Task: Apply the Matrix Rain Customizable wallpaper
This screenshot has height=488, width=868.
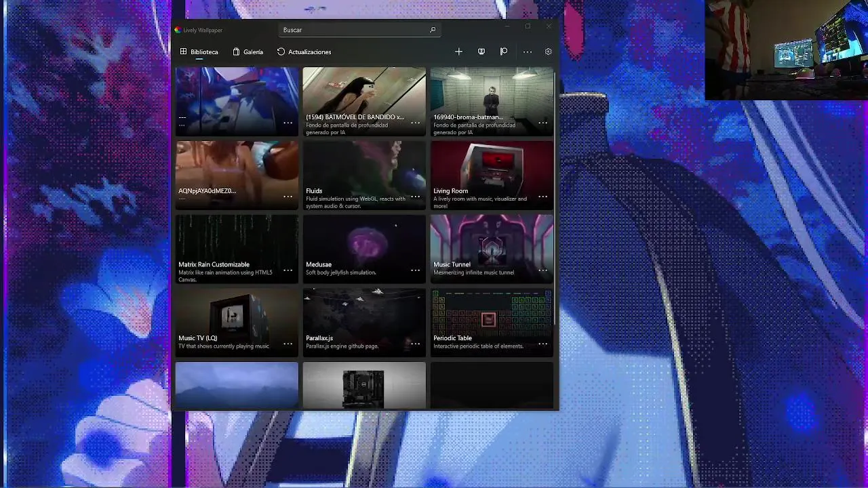Action: (237, 249)
